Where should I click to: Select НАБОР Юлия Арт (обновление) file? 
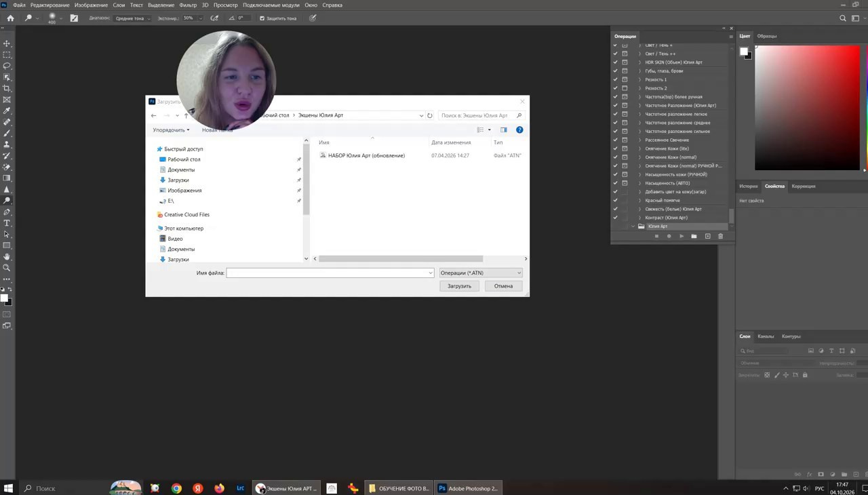pyautogui.click(x=366, y=155)
